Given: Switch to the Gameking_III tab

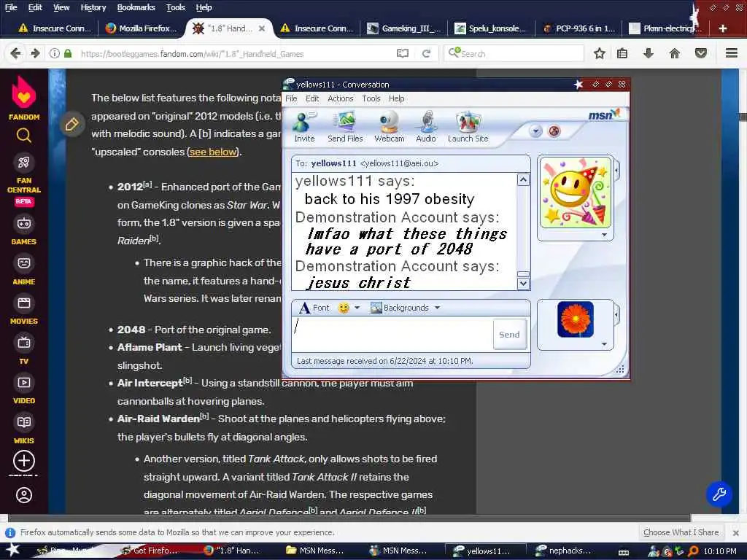Looking at the screenshot, I should (x=404, y=28).
